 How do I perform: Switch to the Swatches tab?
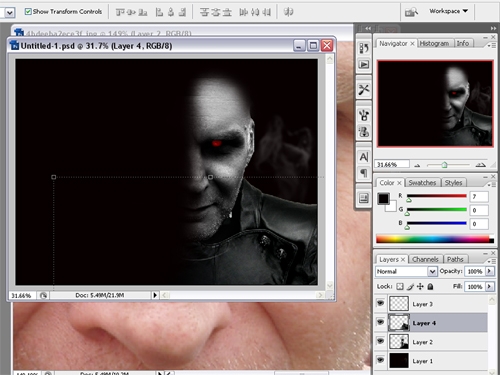(x=422, y=183)
